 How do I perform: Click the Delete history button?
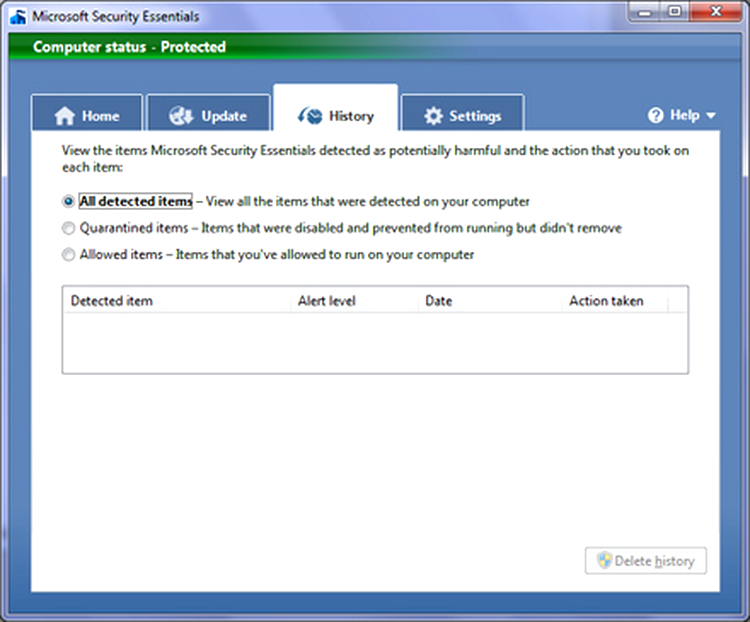(646, 561)
